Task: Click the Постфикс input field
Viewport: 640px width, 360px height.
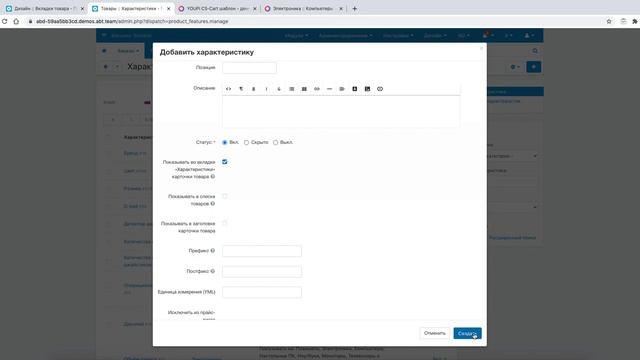Action: point(262,271)
